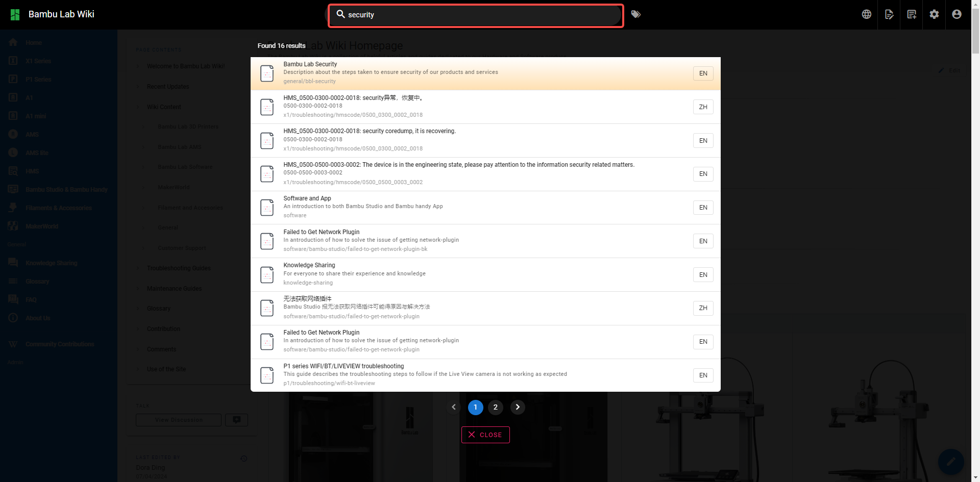Viewport: 980px width, 482px height.
Task: Jump to Troubleshooting Guides in page contents
Action: click(x=179, y=268)
